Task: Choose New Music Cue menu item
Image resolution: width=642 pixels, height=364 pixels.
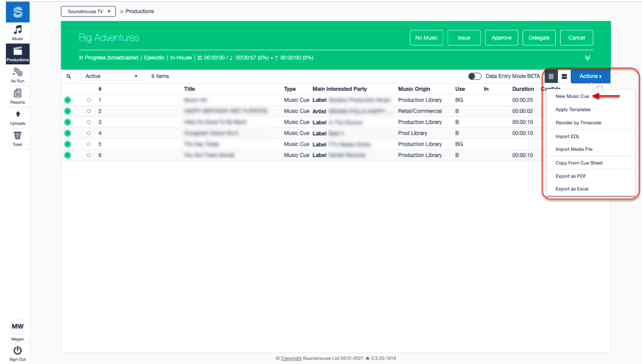Action: pyautogui.click(x=572, y=96)
